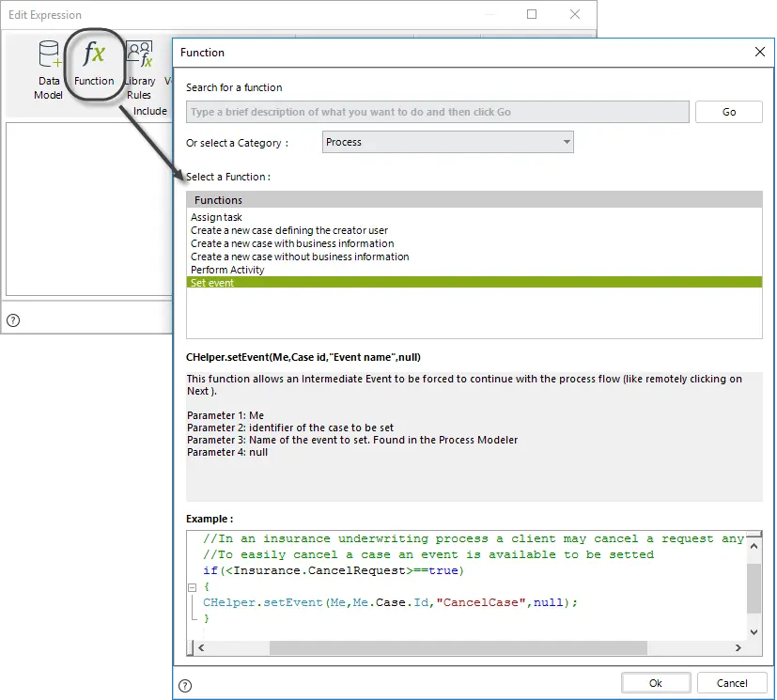Open help in the Function dialog

tap(185, 686)
